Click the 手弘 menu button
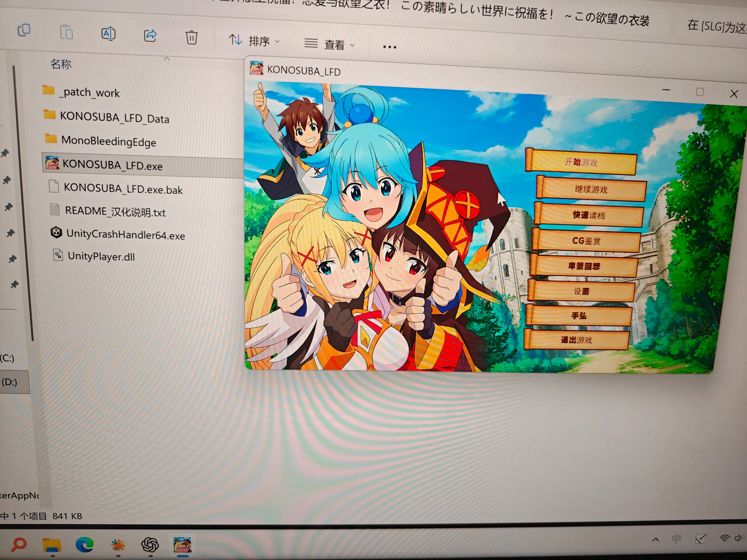The image size is (747, 560). (579, 316)
